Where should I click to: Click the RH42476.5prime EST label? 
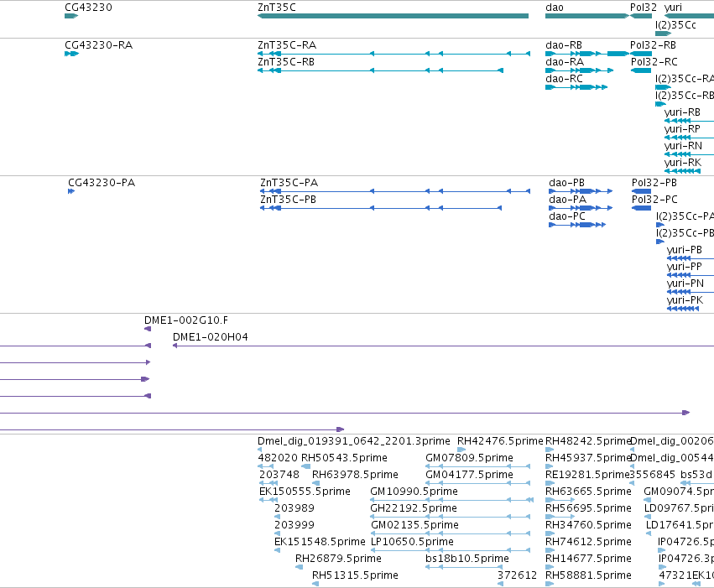[500, 441]
